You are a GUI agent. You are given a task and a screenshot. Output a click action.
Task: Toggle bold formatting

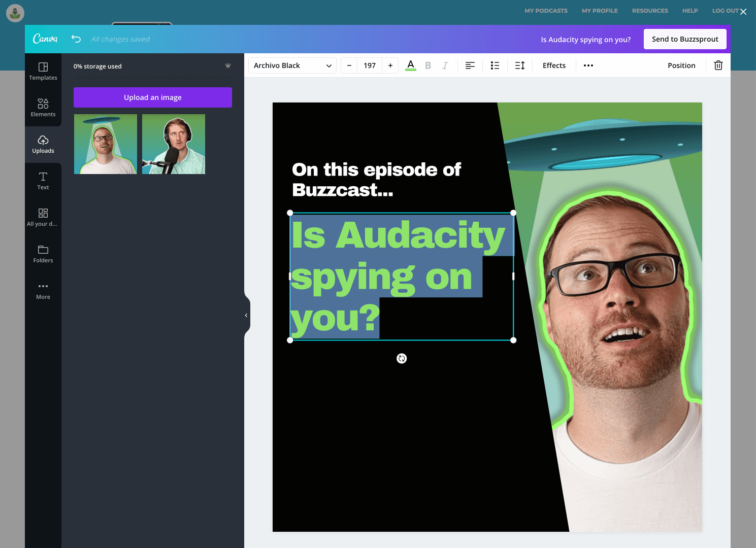point(428,65)
